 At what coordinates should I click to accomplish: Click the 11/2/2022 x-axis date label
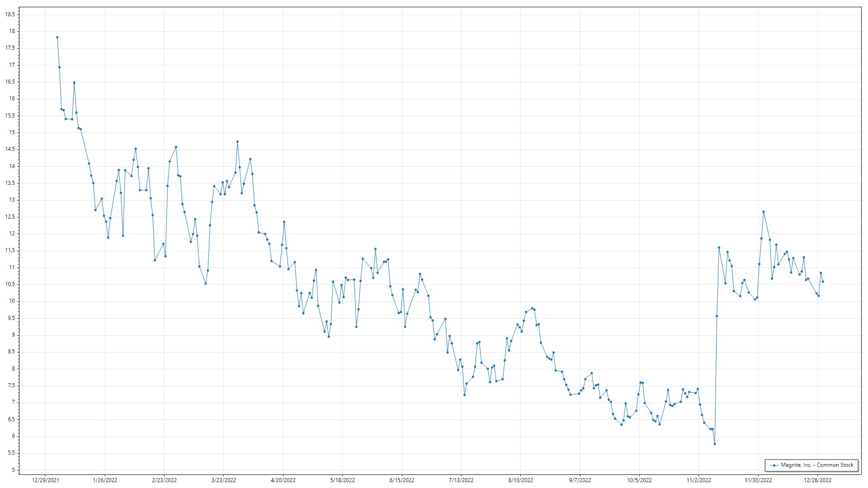tap(699, 480)
